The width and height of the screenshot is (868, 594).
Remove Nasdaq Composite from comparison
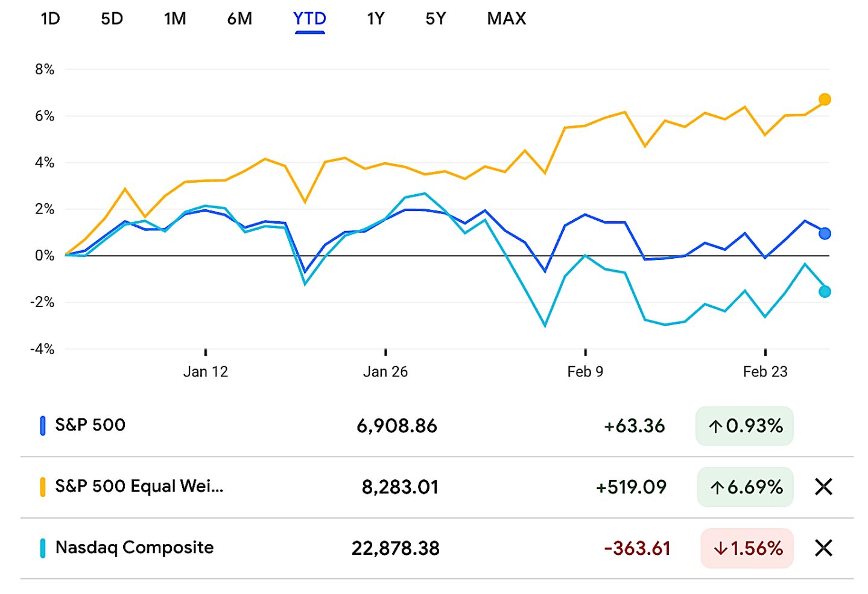[823, 548]
